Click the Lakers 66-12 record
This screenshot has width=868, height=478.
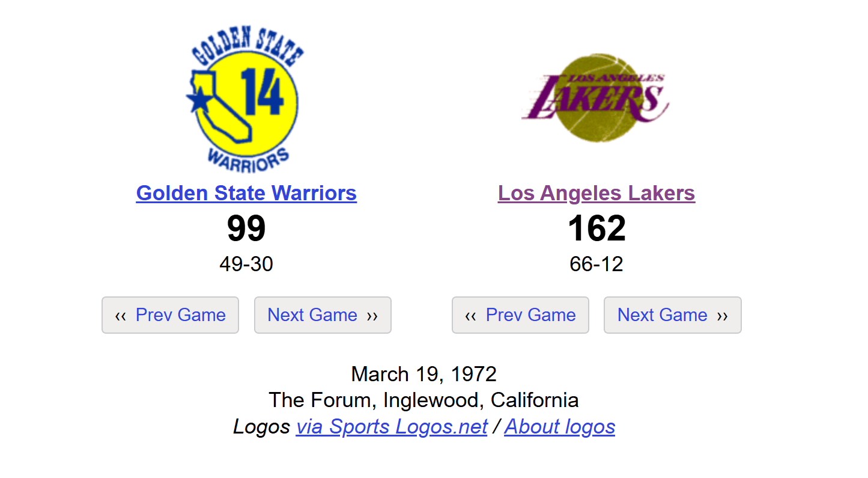click(x=596, y=264)
